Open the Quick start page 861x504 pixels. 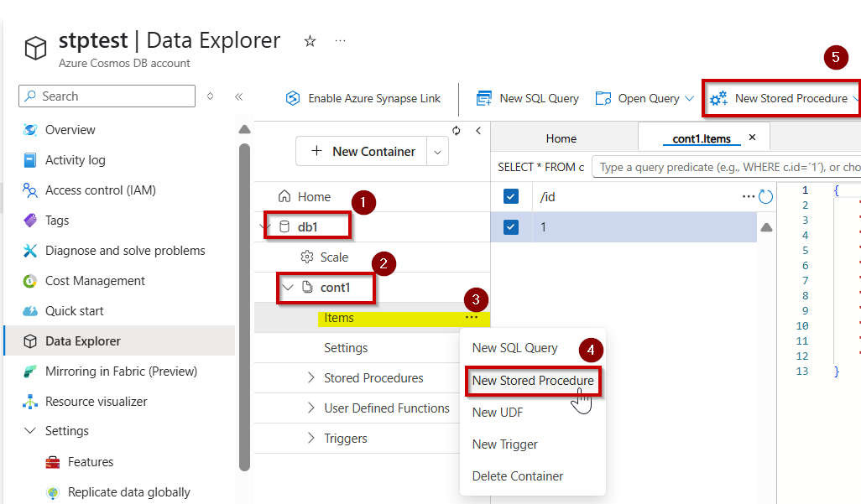tap(74, 311)
